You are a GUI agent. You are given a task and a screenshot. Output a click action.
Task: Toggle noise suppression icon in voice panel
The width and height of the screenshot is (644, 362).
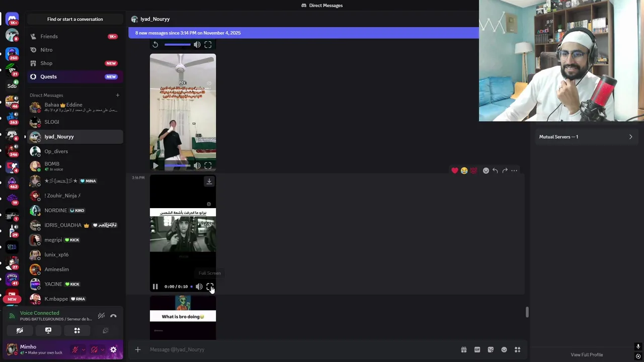(x=101, y=316)
